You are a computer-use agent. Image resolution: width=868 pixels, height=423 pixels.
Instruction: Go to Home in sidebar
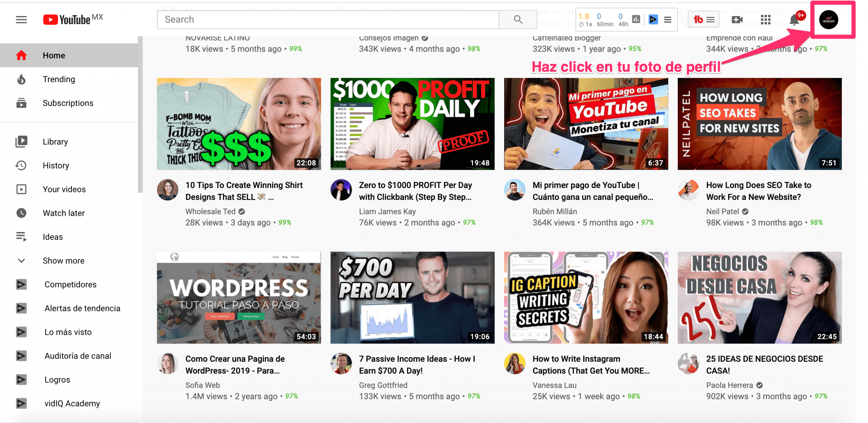click(69, 55)
